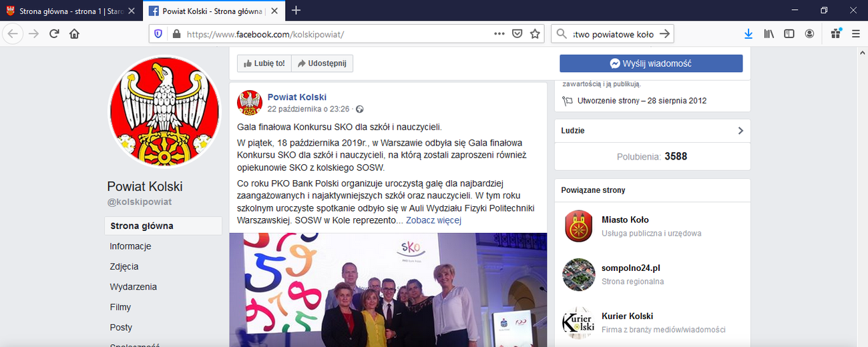Click the Udostępnij button

[x=322, y=63]
